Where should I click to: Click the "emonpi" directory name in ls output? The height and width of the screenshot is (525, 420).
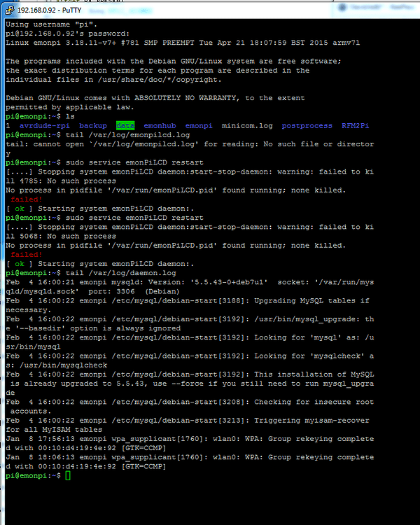coord(199,125)
